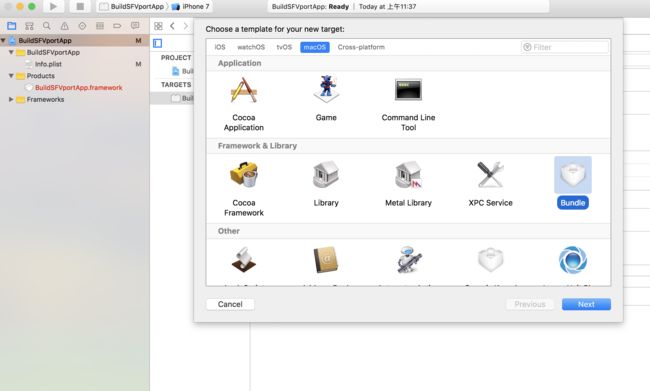Click the Next button

[586, 304]
